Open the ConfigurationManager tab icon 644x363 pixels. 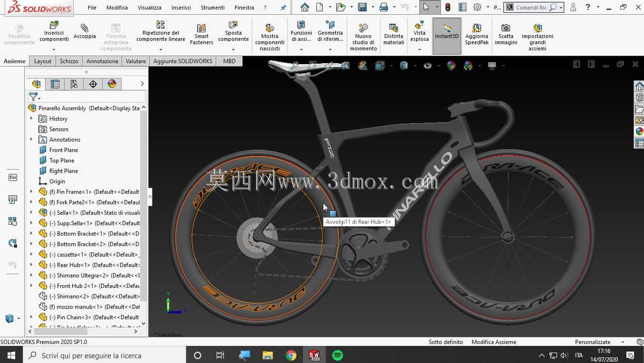pos(74,84)
